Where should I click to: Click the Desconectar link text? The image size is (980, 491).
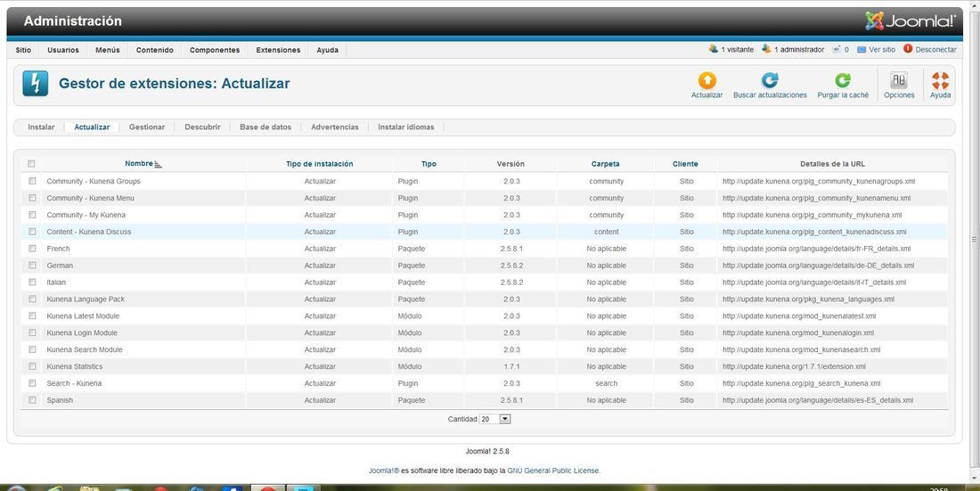coord(935,49)
